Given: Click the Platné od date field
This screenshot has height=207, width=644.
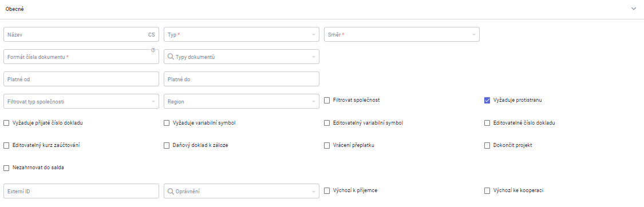Looking at the screenshot, I should [x=81, y=79].
